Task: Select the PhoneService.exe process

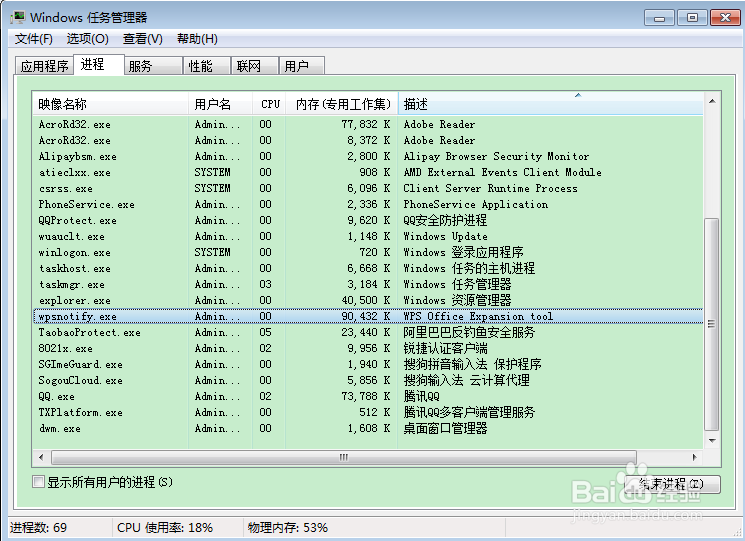Action: point(368,204)
